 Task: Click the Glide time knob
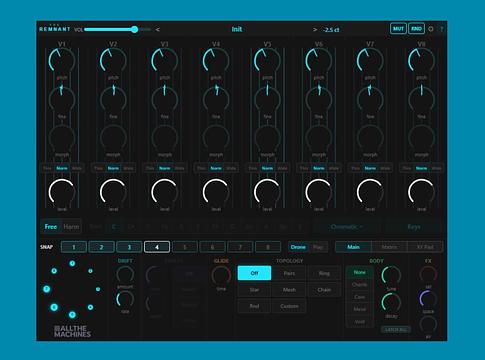click(x=221, y=276)
